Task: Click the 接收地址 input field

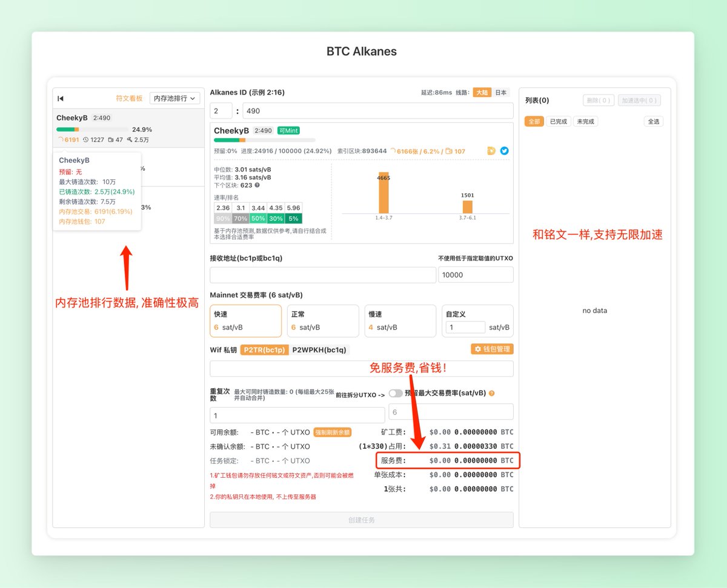Action: point(323,274)
